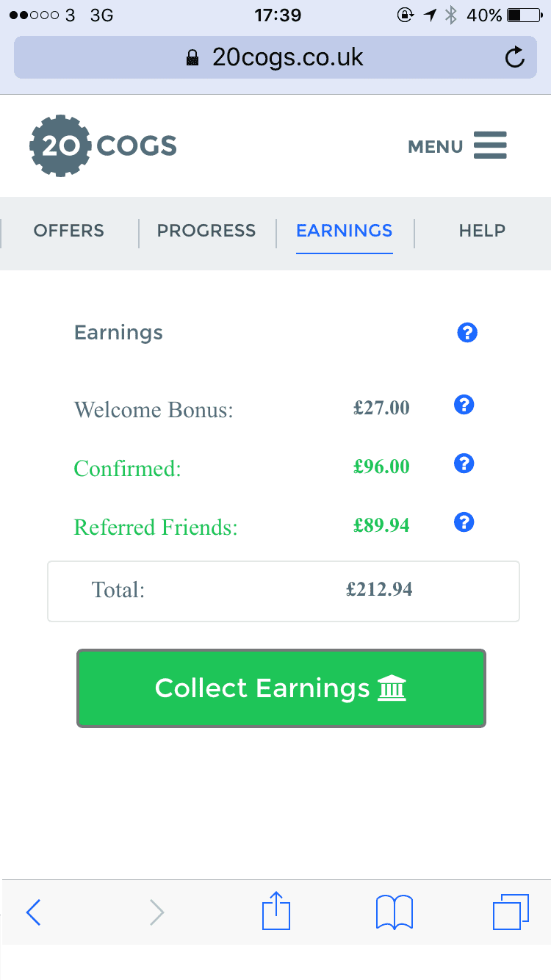
Task: Click the Referred Friends label
Action: pos(156,527)
